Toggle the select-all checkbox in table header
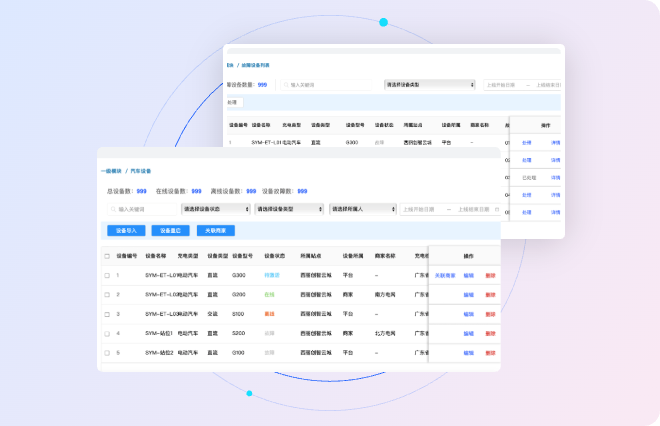Screen dimensions: 660x426 click(x=107, y=256)
